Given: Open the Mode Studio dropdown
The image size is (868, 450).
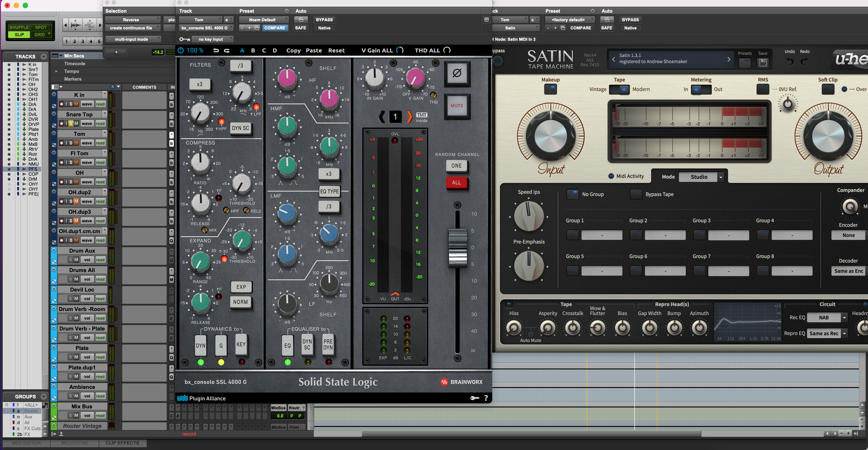Looking at the screenshot, I should (x=701, y=177).
